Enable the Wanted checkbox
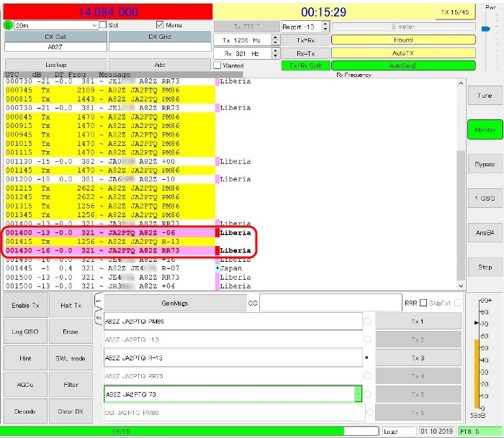This screenshot has width=504, height=438. (x=217, y=65)
